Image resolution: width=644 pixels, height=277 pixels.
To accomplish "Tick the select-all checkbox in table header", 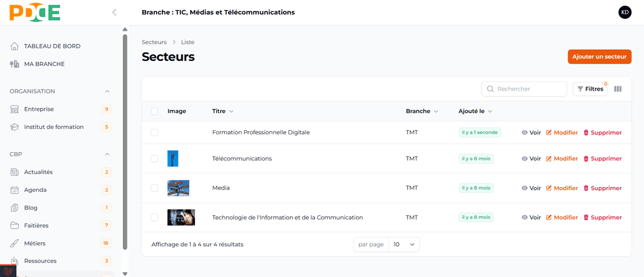I will click(155, 111).
